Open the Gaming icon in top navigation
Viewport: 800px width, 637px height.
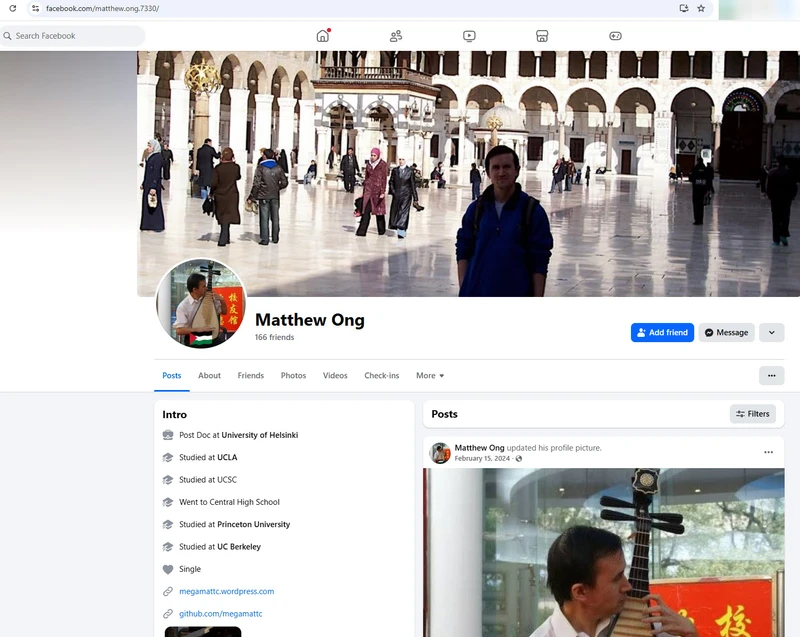coord(615,36)
